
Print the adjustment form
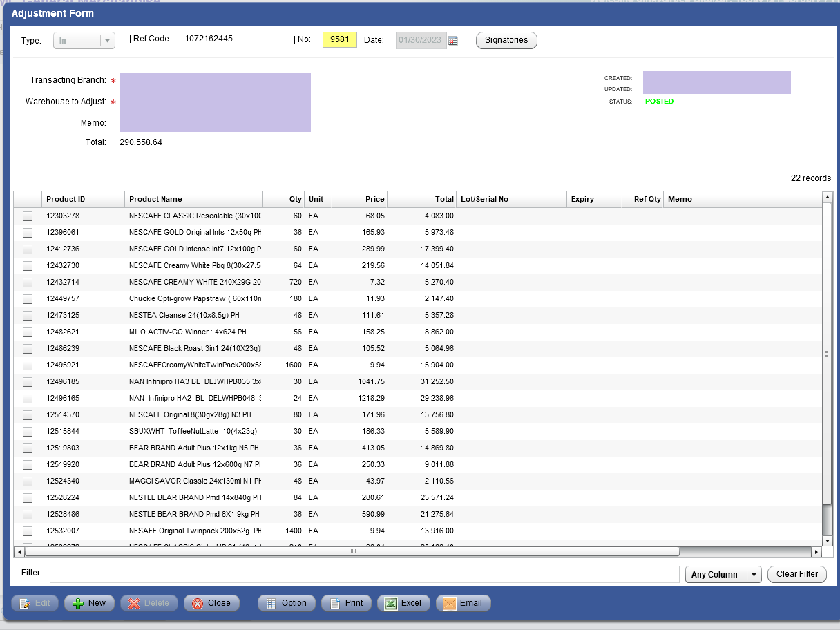click(x=346, y=603)
